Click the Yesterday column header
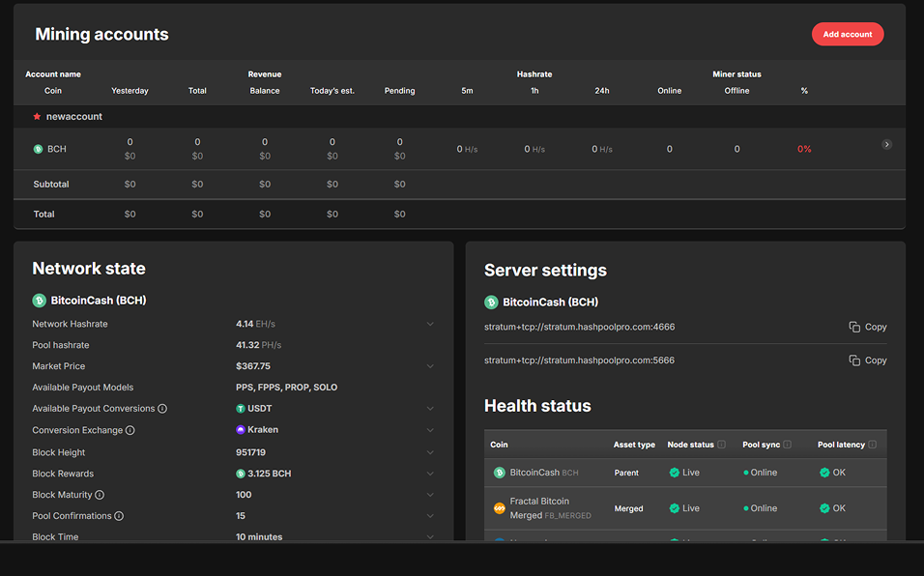 tap(130, 91)
